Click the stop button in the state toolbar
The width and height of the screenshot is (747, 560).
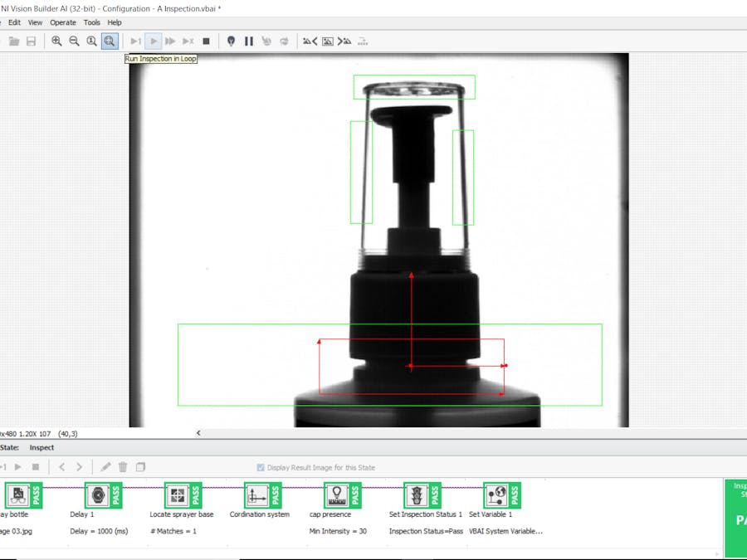click(x=36, y=467)
